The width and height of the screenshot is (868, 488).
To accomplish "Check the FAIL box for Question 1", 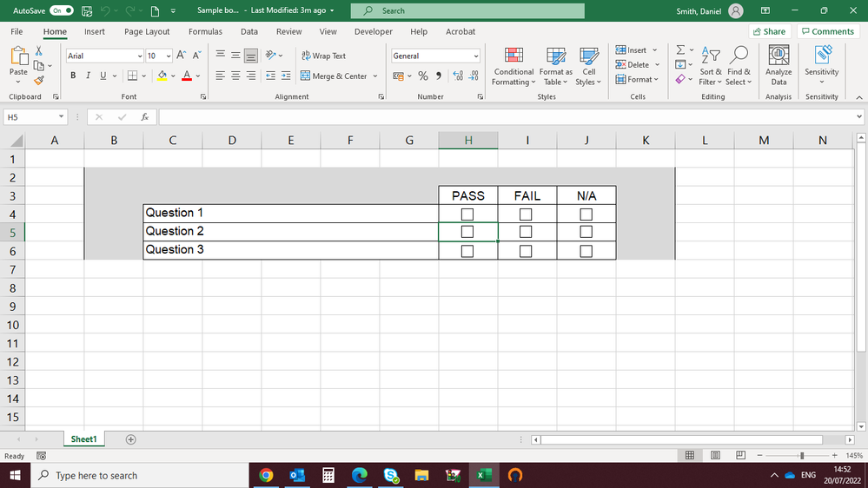I will click(x=526, y=214).
